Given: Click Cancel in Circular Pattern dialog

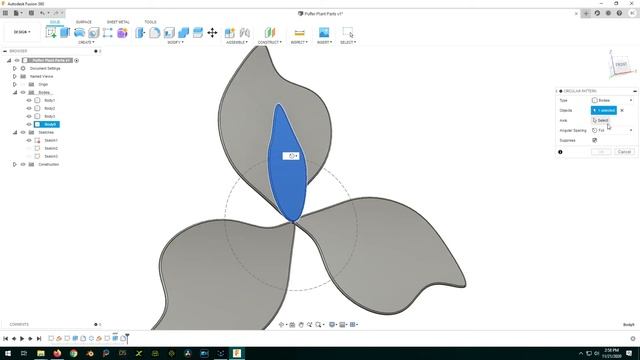Looking at the screenshot, I should (x=624, y=152).
